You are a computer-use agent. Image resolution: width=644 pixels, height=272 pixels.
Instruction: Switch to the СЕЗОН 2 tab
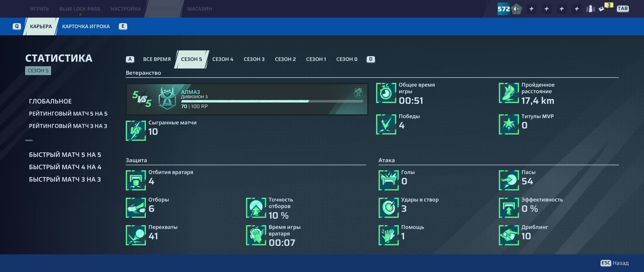pos(285,59)
